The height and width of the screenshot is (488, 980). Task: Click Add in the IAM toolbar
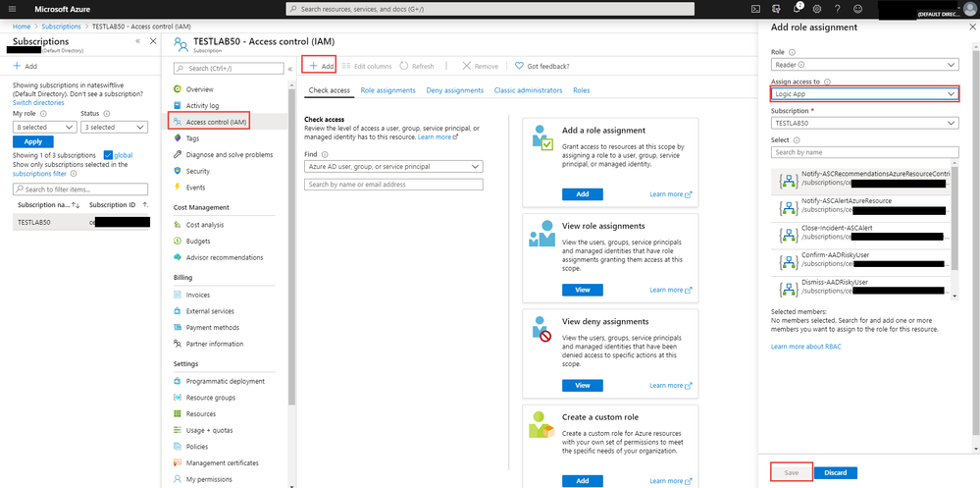click(x=321, y=66)
